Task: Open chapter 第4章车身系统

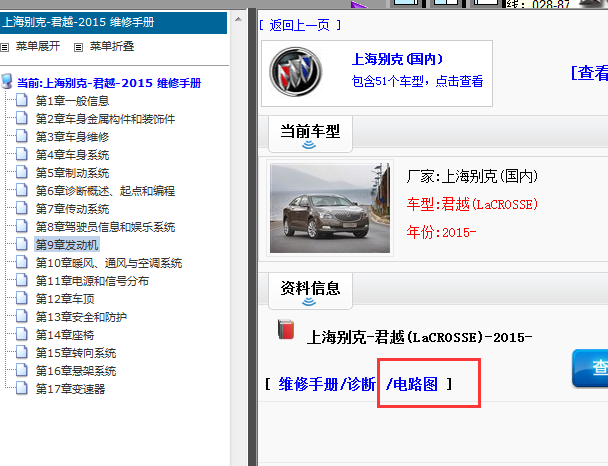Action: pyautogui.click(x=73, y=155)
